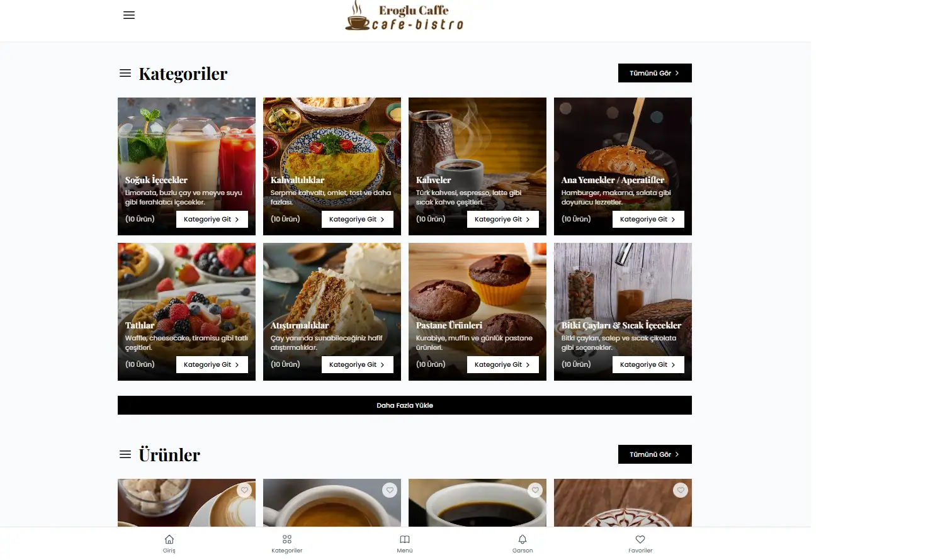Toggle favorite heart on fourth product

[x=681, y=490]
